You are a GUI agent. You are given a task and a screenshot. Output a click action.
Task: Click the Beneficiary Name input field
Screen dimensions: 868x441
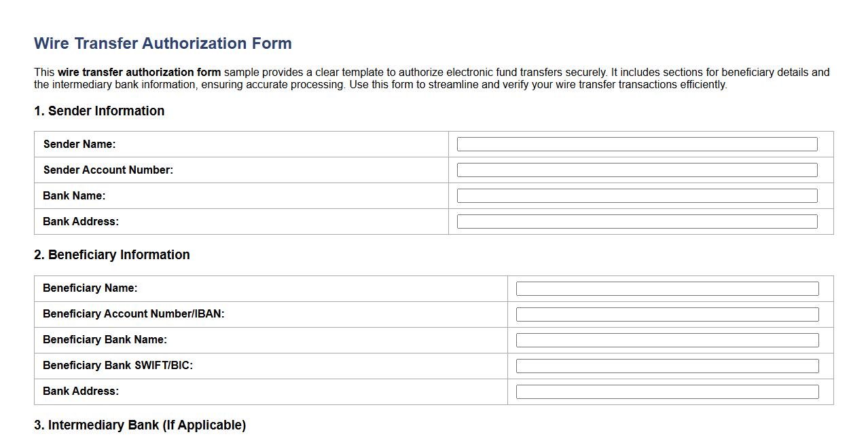pyautogui.click(x=668, y=288)
